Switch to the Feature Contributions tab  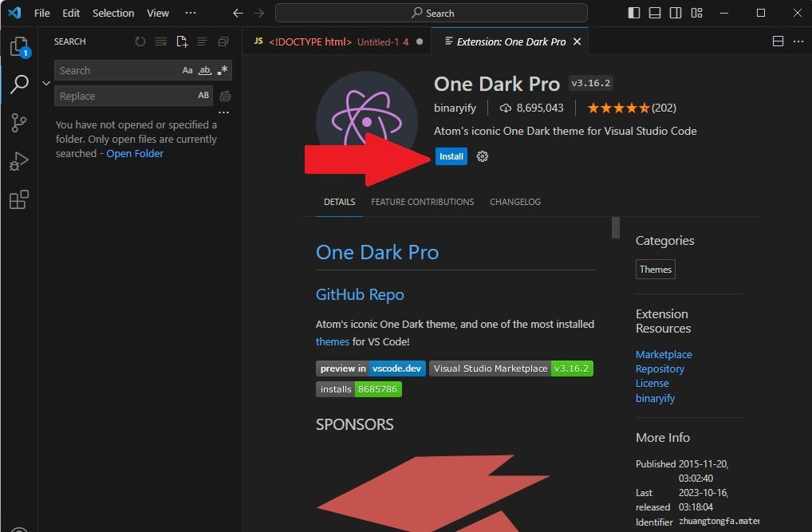click(x=422, y=202)
